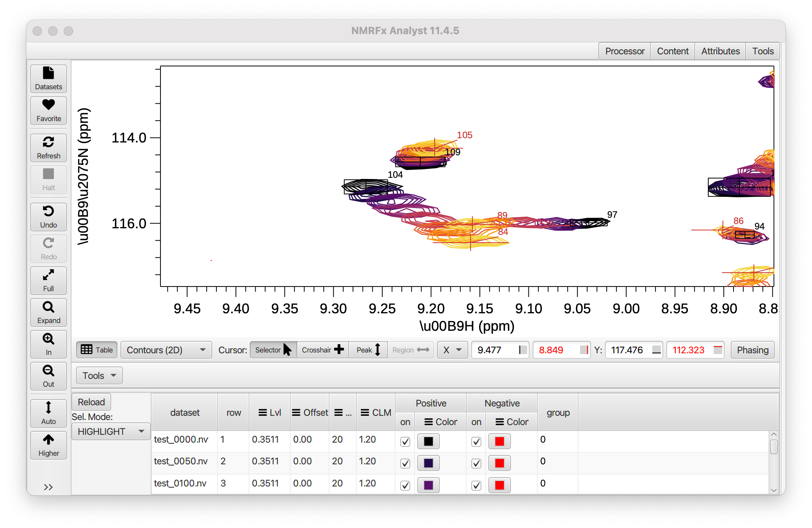Screen dimensions: 812x528
Task: Click the Undo tool
Action: [x=49, y=217]
